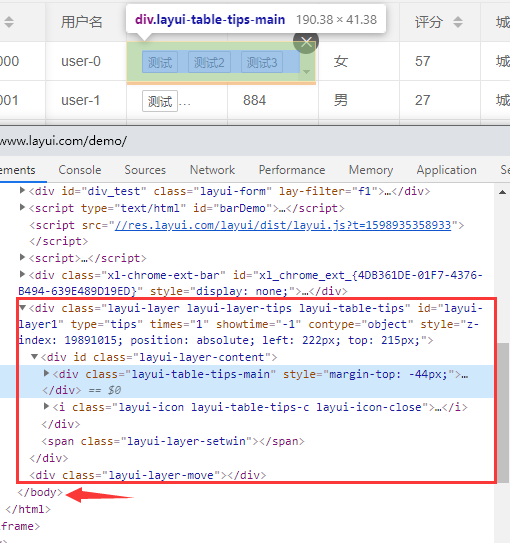Select the layui-layer-setwin span node
Screen dimensions: 510x543
tap(173, 442)
